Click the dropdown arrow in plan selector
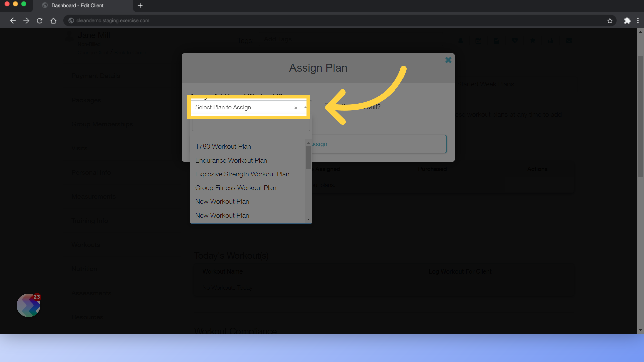The image size is (644, 362). click(305, 107)
